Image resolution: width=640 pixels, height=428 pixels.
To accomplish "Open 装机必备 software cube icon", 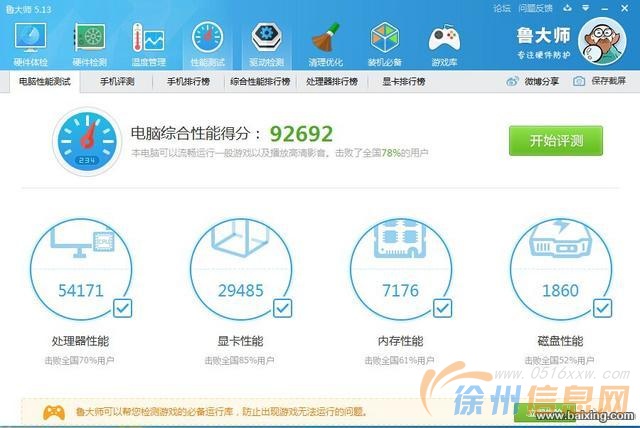I will 384,38.
